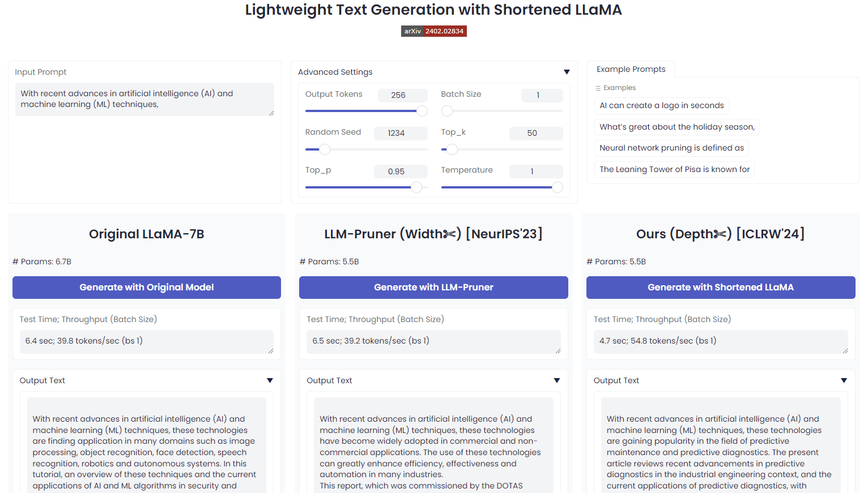Collapse the Advanced Settings panel arrow
Screen dimensions: 868x493
click(x=567, y=72)
